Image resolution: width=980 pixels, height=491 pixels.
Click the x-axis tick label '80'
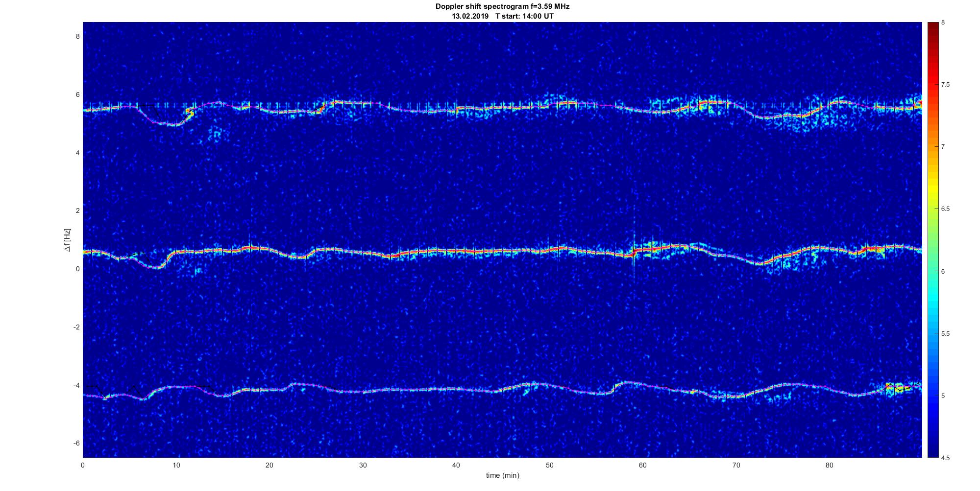point(829,465)
